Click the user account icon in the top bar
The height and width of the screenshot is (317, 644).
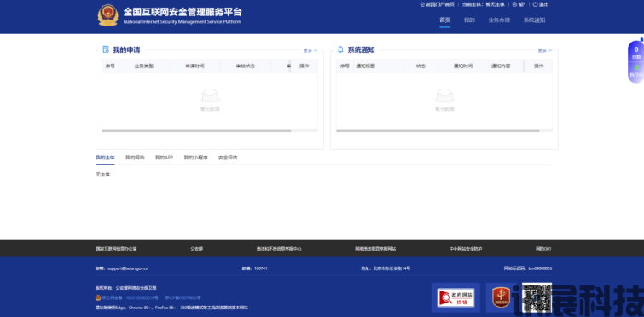514,4
